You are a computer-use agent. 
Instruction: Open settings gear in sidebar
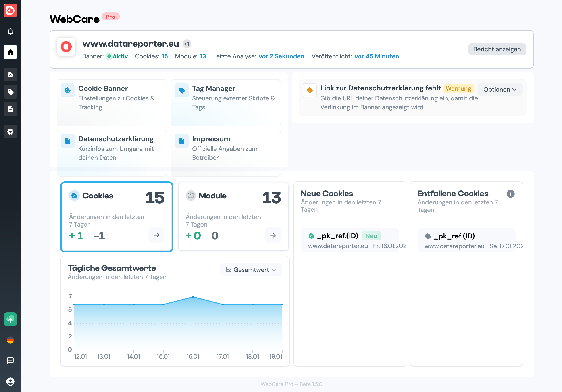(x=10, y=132)
